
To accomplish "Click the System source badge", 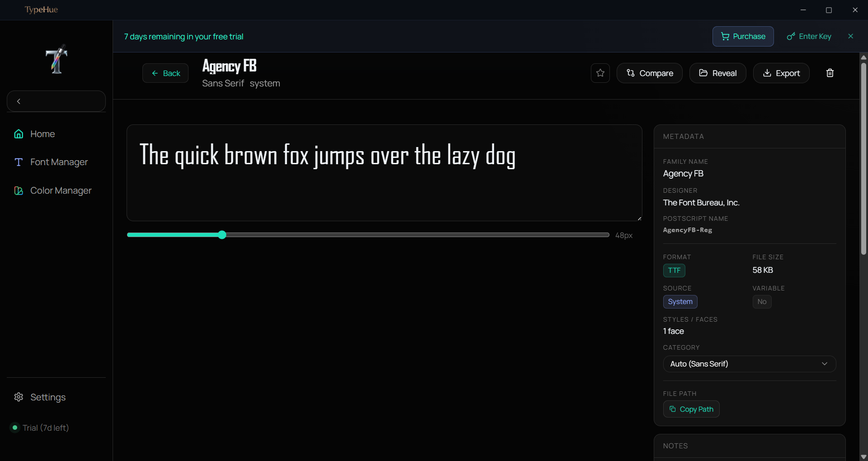I will [680, 302].
